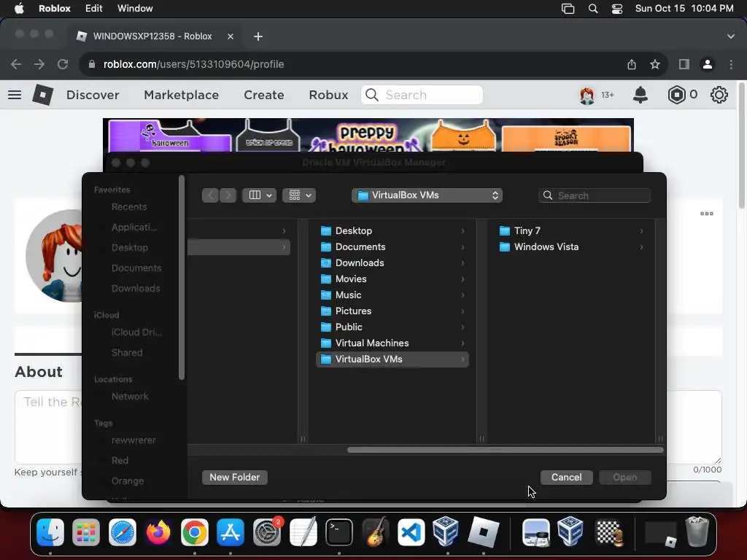Screen dimensions: 747x560
Task: Select iCloud Drive in the sidebar
Action: coord(136,332)
